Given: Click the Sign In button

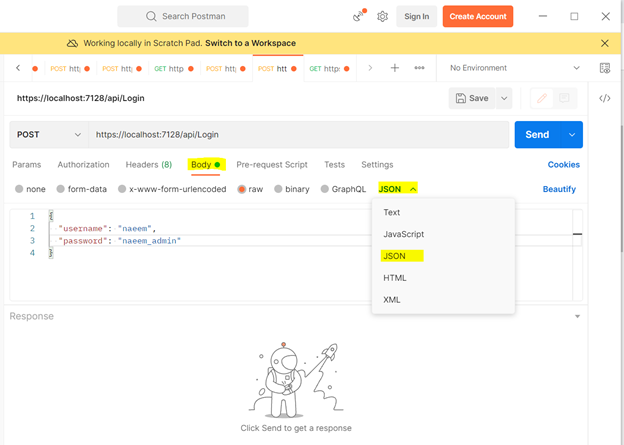Looking at the screenshot, I should (417, 16).
